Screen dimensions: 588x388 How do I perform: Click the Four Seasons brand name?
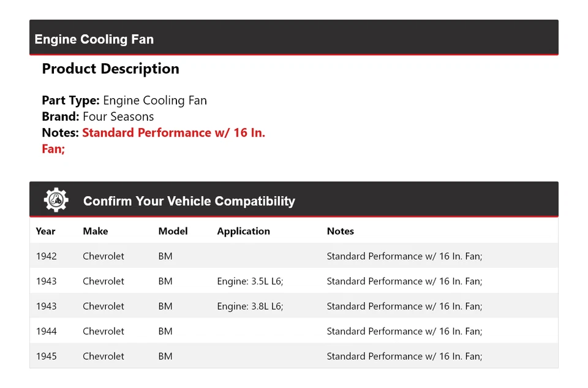coord(118,116)
